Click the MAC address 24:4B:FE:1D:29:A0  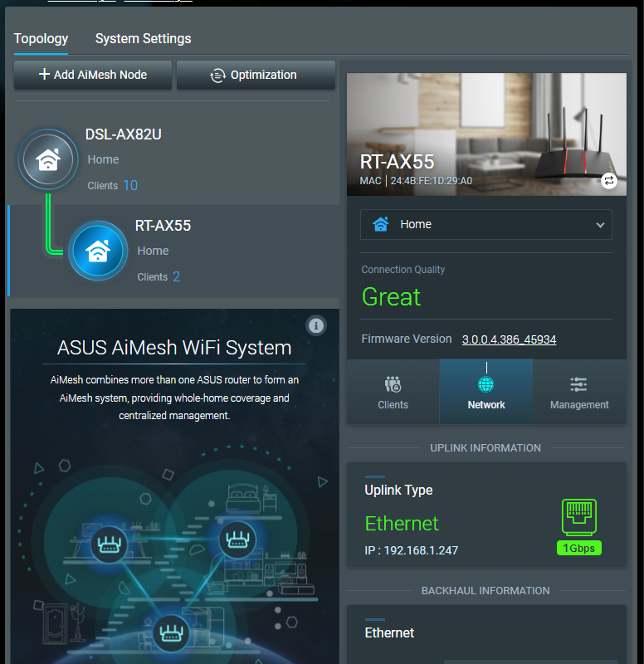tap(431, 181)
